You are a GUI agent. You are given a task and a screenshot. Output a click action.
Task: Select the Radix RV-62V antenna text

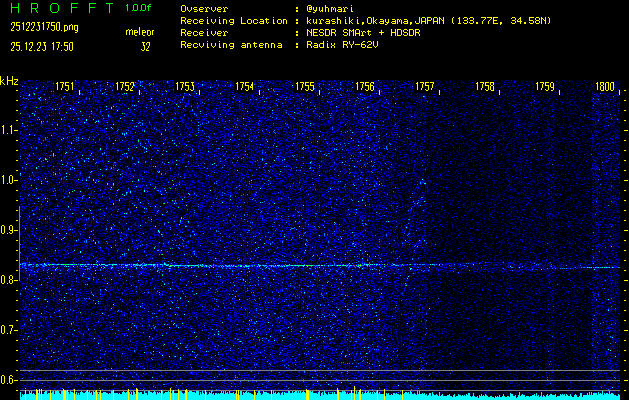tap(345, 45)
